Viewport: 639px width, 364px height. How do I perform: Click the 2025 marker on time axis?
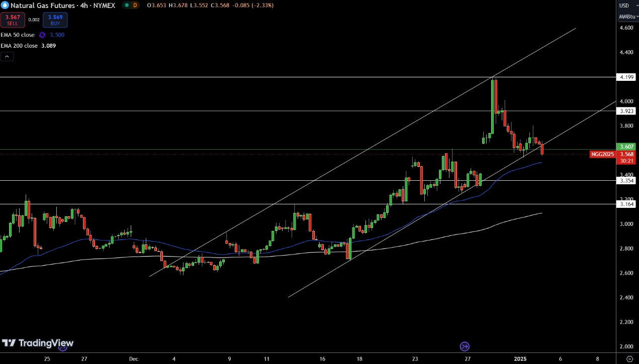[x=519, y=359]
